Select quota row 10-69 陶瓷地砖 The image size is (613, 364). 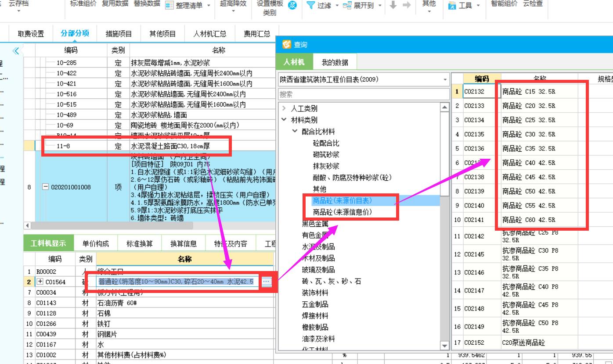149,125
